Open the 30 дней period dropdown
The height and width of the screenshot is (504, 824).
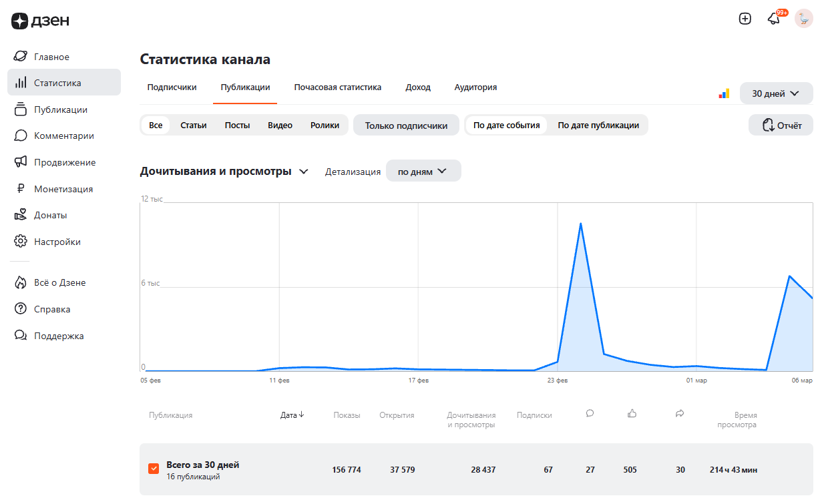coord(776,93)
